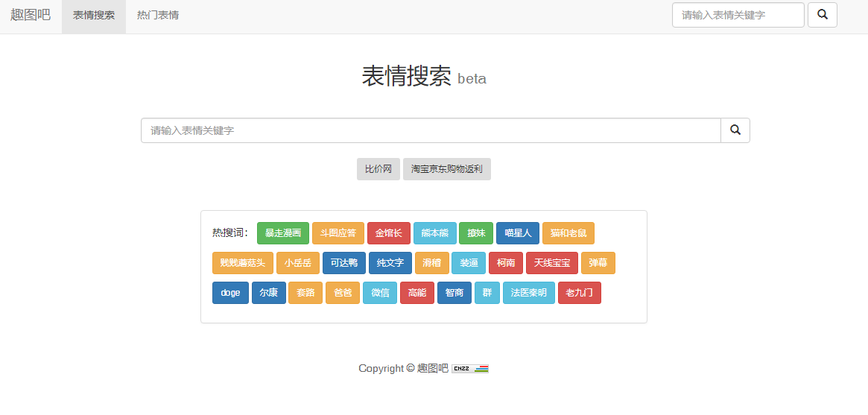Click the 猫和老鼠 search tag

coord(568,233)
